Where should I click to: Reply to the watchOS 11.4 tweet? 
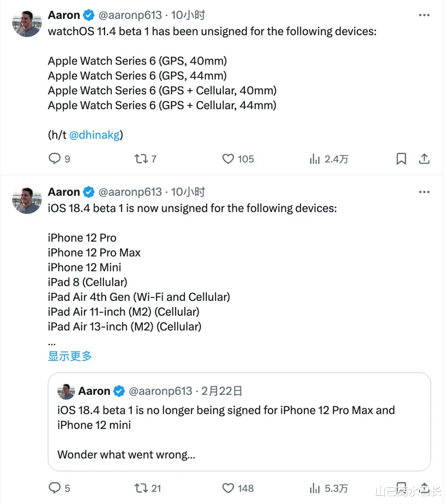click(55, 158)
